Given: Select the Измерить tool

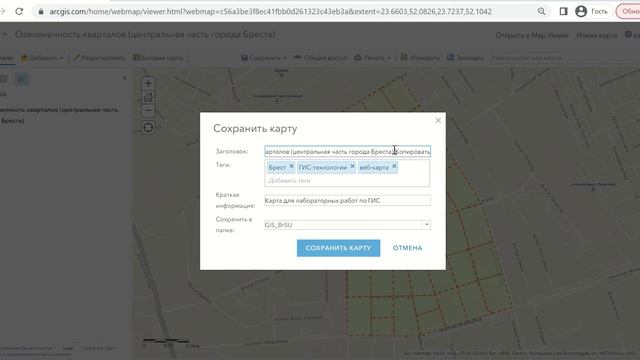Looking at the screenshot, I should pyautogui.click(x=420, y=58).
